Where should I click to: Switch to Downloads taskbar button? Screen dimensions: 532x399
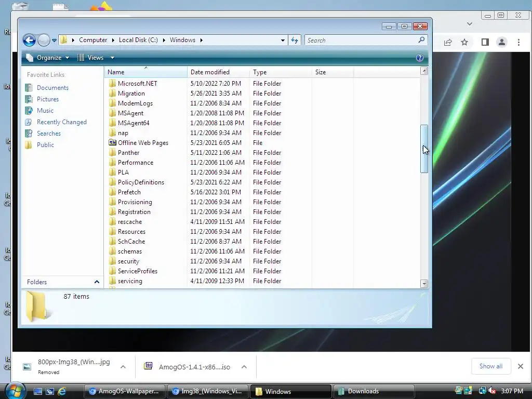click(374, 391)
